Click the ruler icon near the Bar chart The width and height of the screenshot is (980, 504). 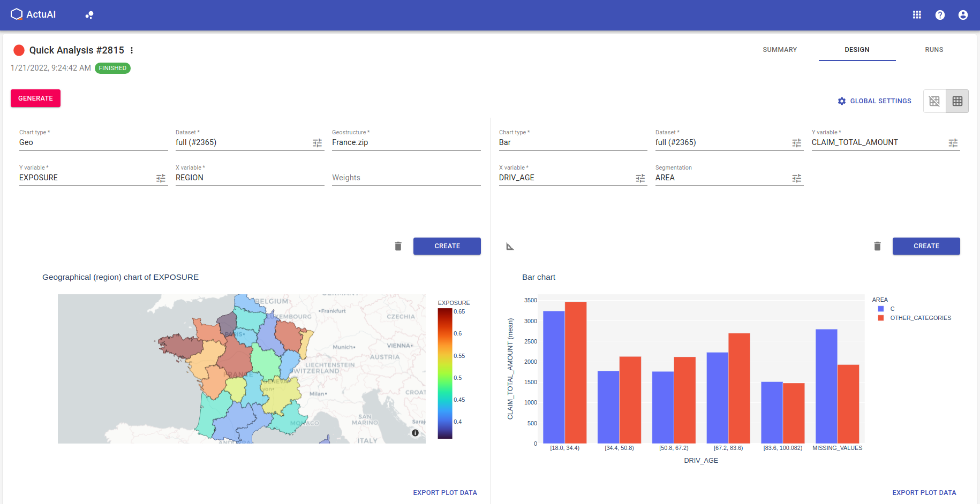pos(509,246)
